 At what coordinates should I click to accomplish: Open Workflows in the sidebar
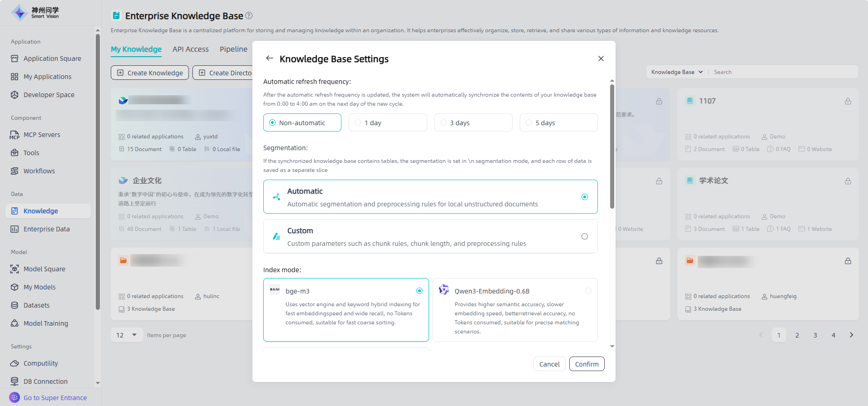click(x=39, y=171)
